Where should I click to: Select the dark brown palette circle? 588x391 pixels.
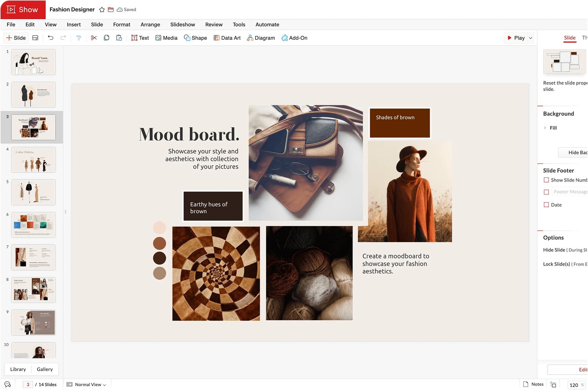tap(160, 258)
